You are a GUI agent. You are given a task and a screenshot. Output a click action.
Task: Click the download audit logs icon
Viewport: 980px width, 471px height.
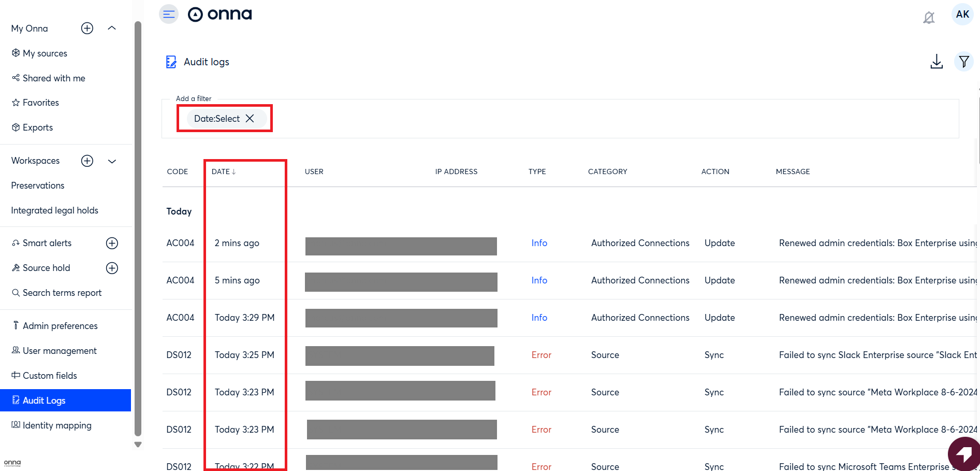click(x=936, y=62)
